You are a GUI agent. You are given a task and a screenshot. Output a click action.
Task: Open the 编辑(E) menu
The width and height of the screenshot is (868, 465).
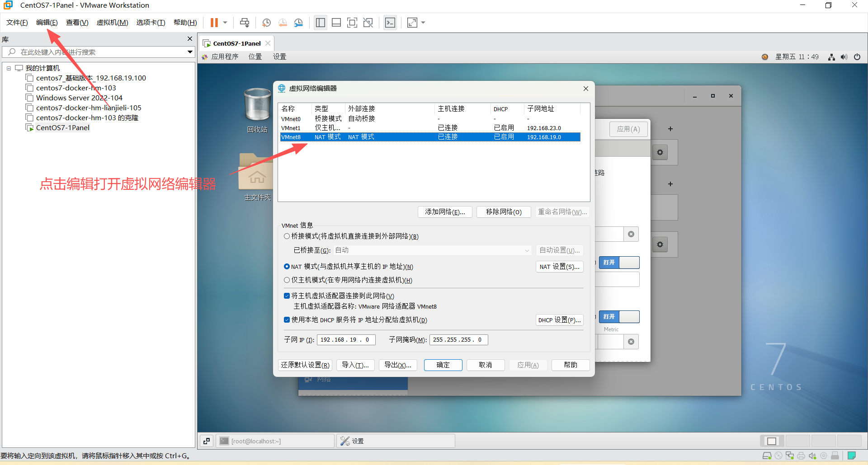tap(47, 23)
